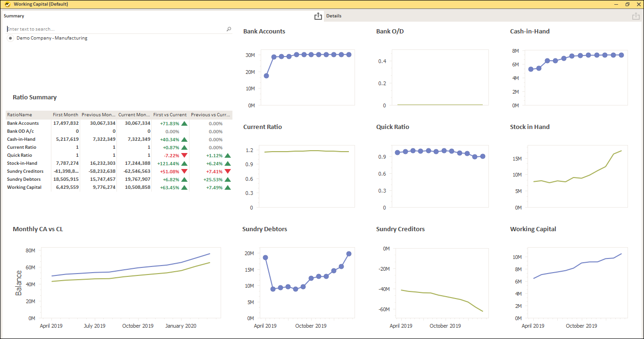644x339 pixels.
Task: Sort by the First Month column header
Action: [65, 114]
